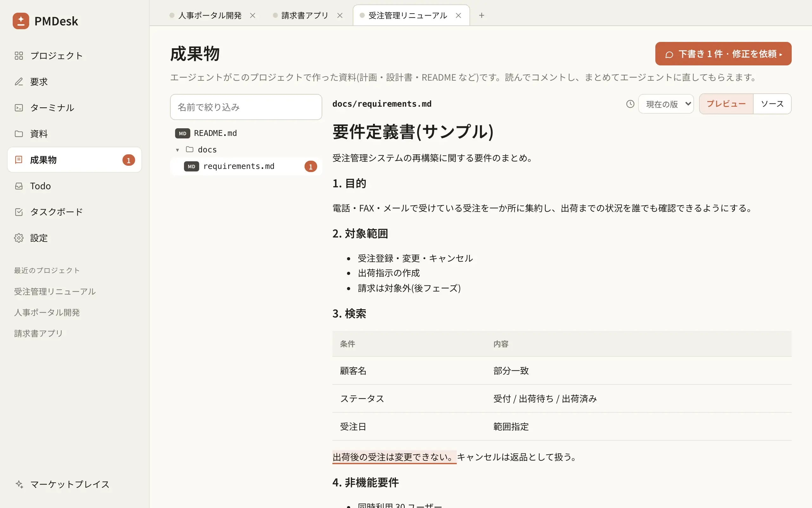The height and width of the screenshot is (508, 812).
Task: Open README.md in file tree
Action: click(x=246, y=133)
